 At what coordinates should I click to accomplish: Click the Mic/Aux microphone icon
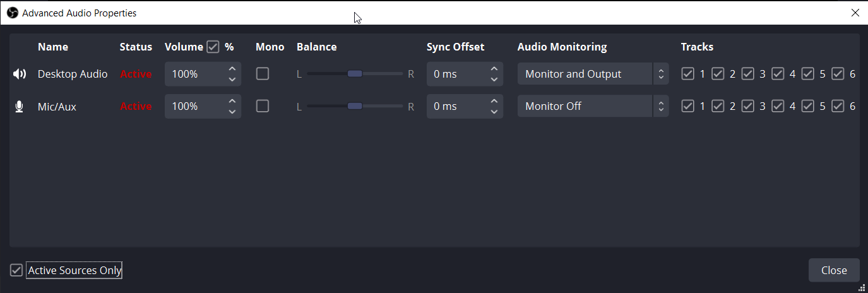click(20, 107)
